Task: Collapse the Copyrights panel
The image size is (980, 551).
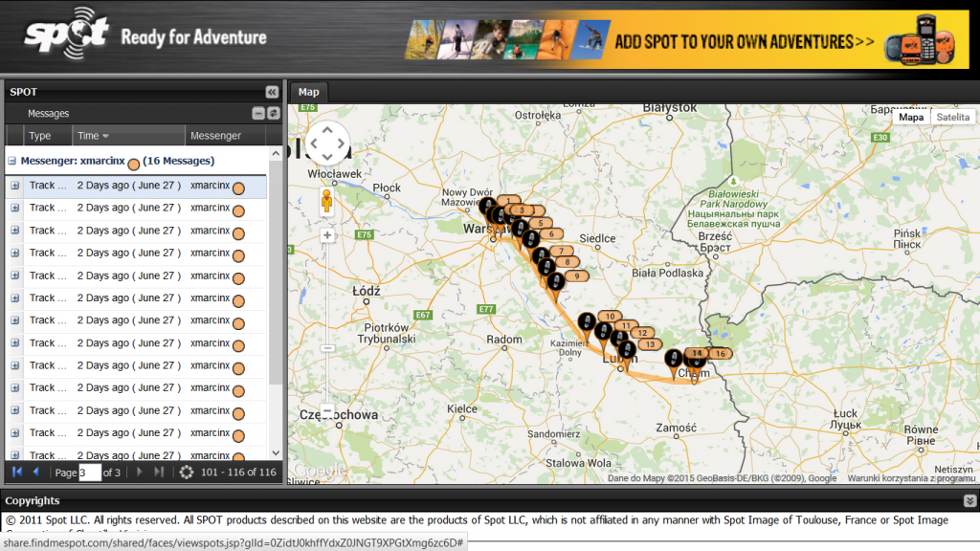Action: point(969,501)
